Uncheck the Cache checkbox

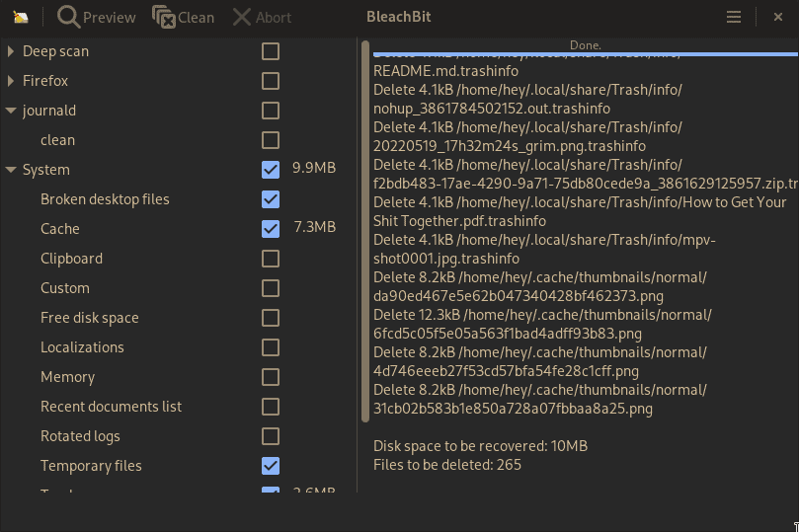point(271,229)
